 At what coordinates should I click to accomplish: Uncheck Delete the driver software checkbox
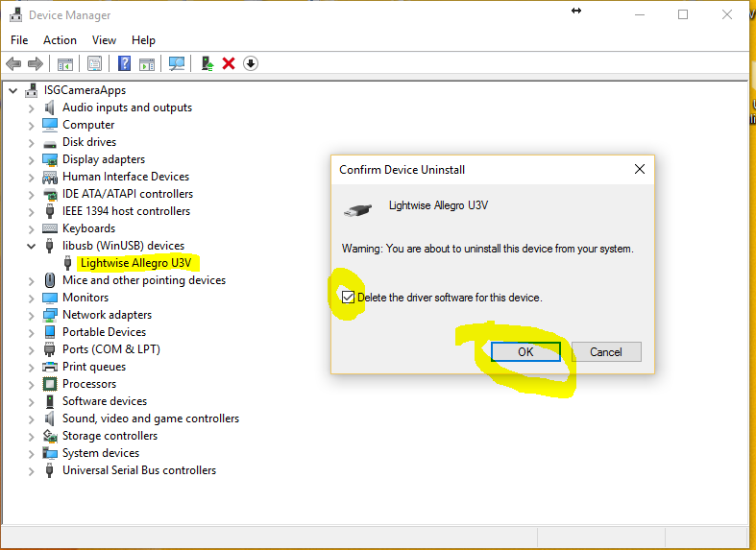pos(348,298)
